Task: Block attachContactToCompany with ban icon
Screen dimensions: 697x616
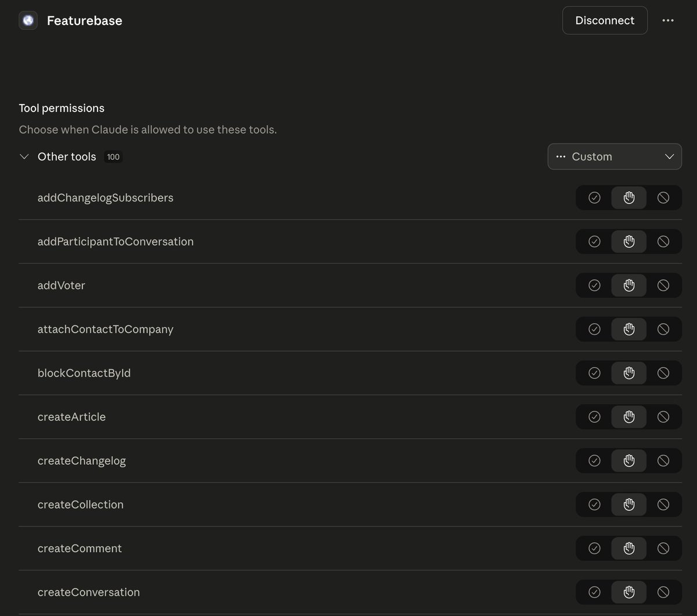Action: click(663, 329)
